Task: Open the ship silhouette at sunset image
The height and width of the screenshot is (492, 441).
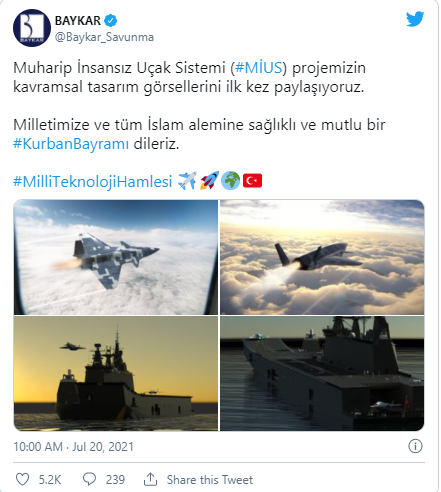Action: (116, 373)
